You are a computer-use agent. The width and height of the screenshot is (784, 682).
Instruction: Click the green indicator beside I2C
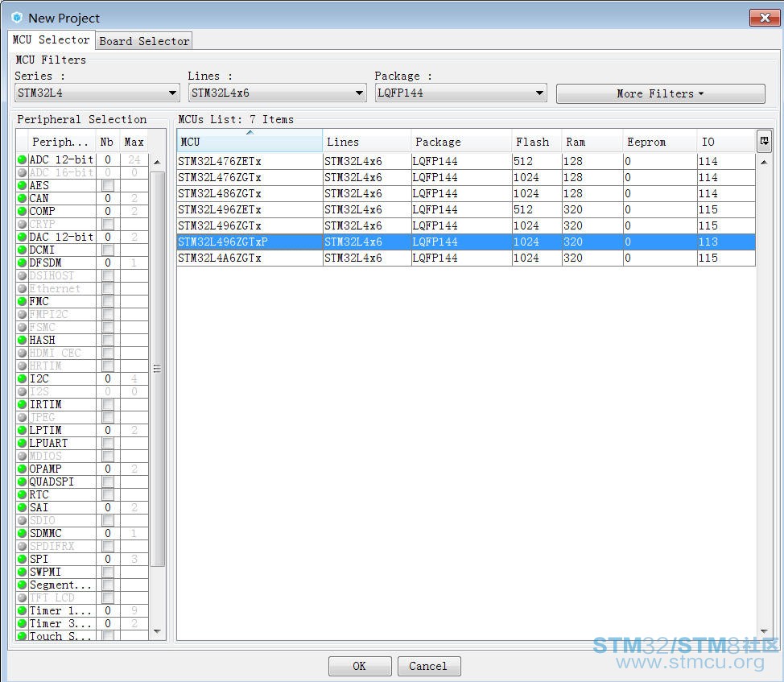coord(22,379)
